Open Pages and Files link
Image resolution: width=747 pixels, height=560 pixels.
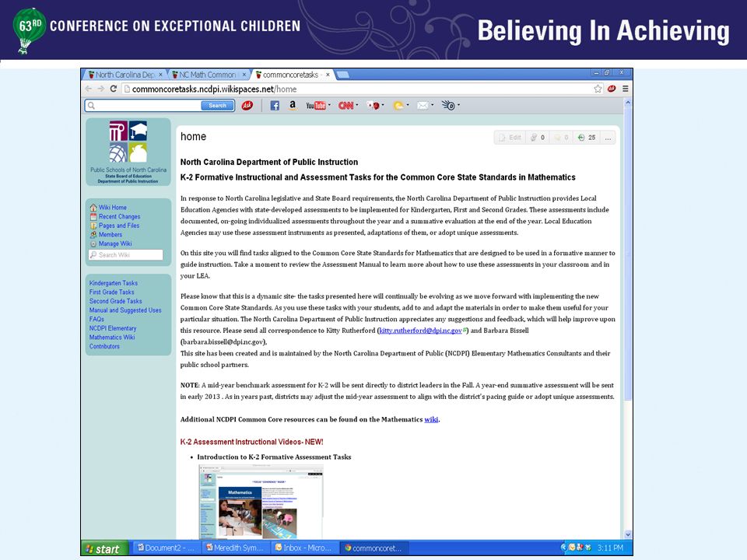[x=118, y=226]
